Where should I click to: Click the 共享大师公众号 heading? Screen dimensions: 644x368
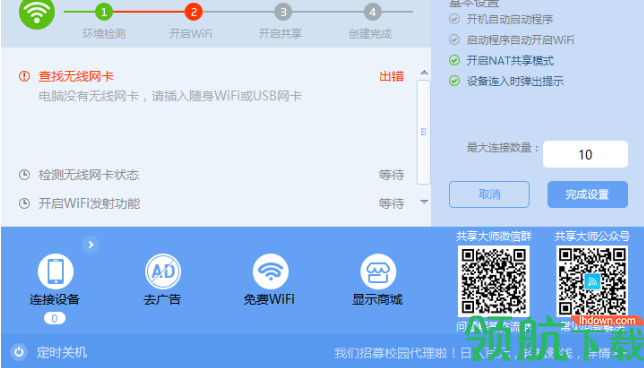click(x=592, y=236)
